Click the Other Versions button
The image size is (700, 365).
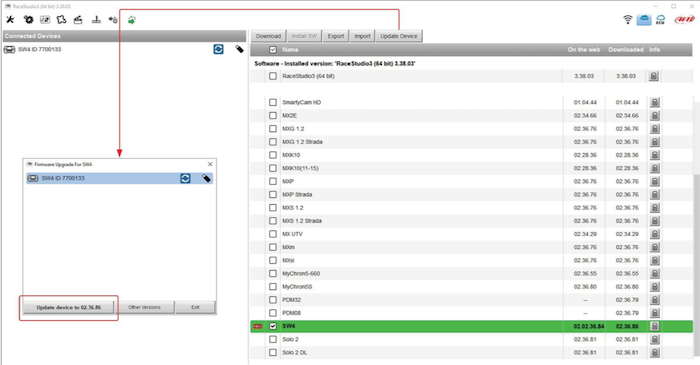coord(144,307)
